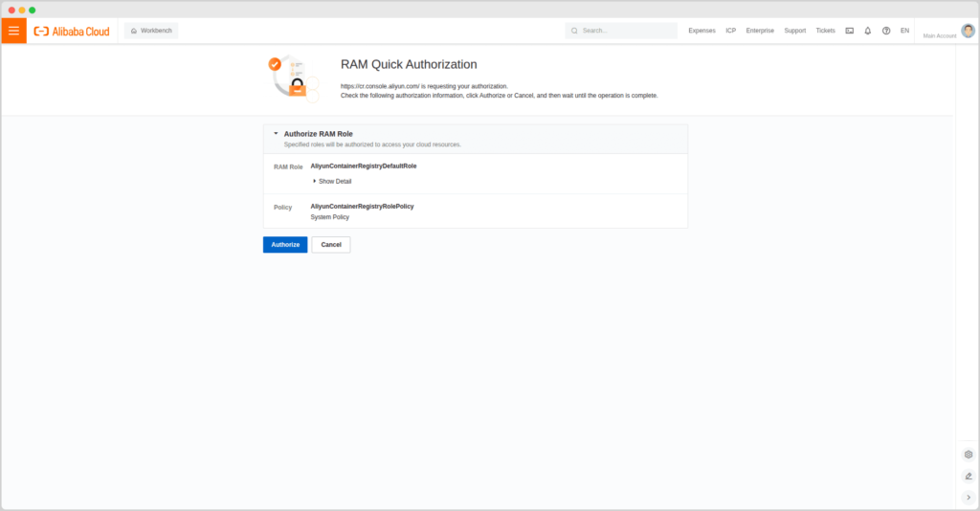This screenshot has width=980, height=511.
Task: Click the yellow macOS minimize button
Action: click(x=22, y=10)
